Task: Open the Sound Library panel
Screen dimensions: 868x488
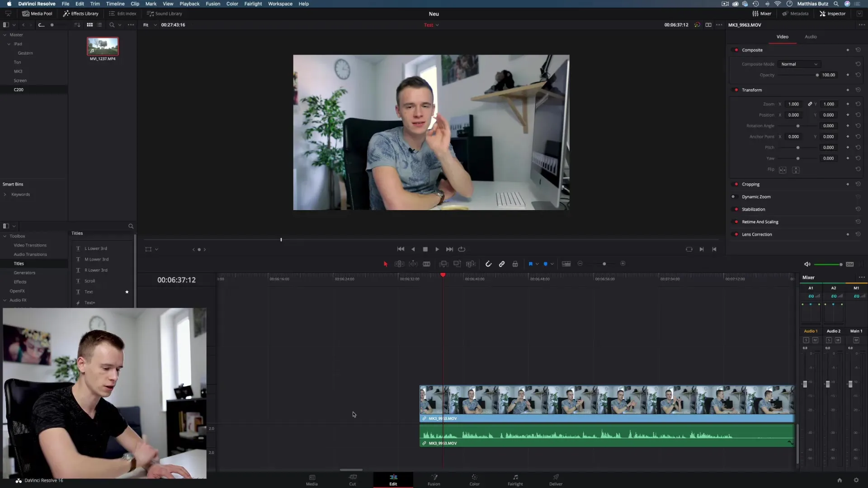Action: point(164,14)
